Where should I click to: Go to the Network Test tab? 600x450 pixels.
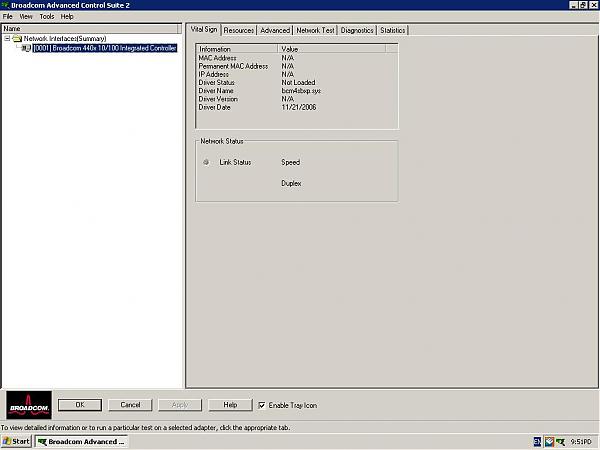(315, 30)
